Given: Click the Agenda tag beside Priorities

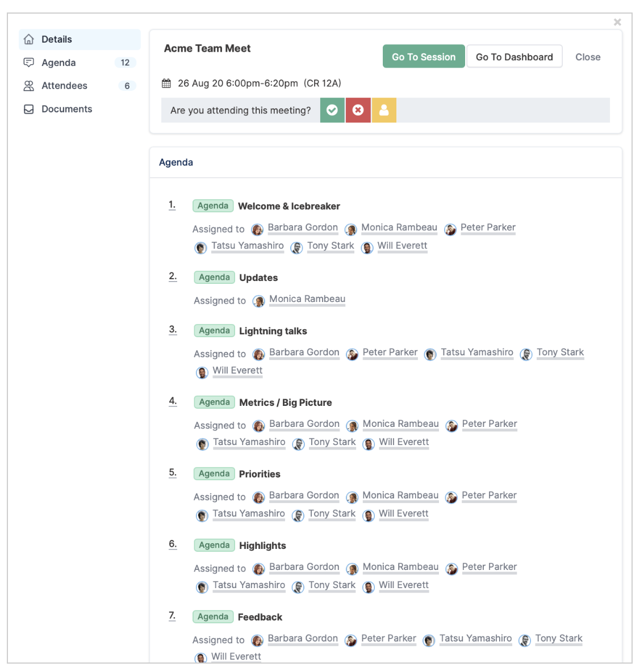Looking at the screenshot, I should click(x=214, y=473).
